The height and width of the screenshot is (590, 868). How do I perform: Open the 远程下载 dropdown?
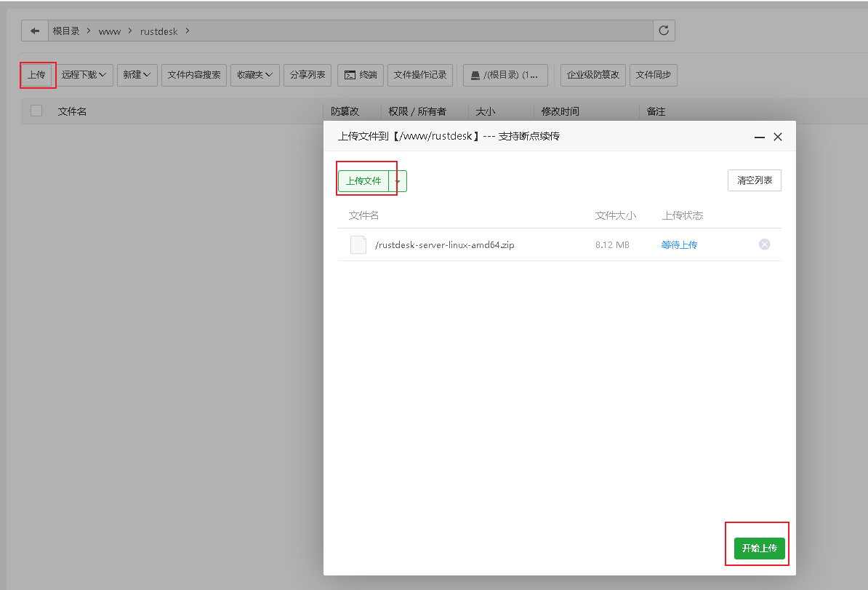[x=86, y=75]
